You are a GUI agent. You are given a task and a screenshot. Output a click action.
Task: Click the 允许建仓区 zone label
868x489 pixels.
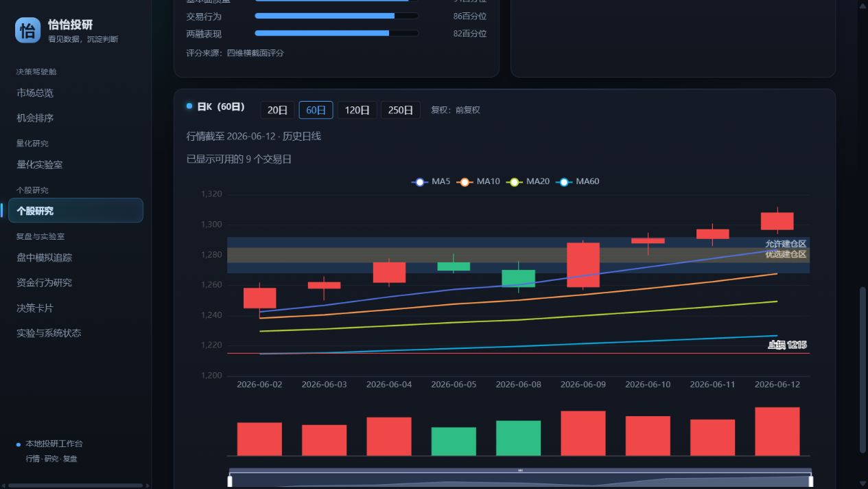tap(786, 244)
